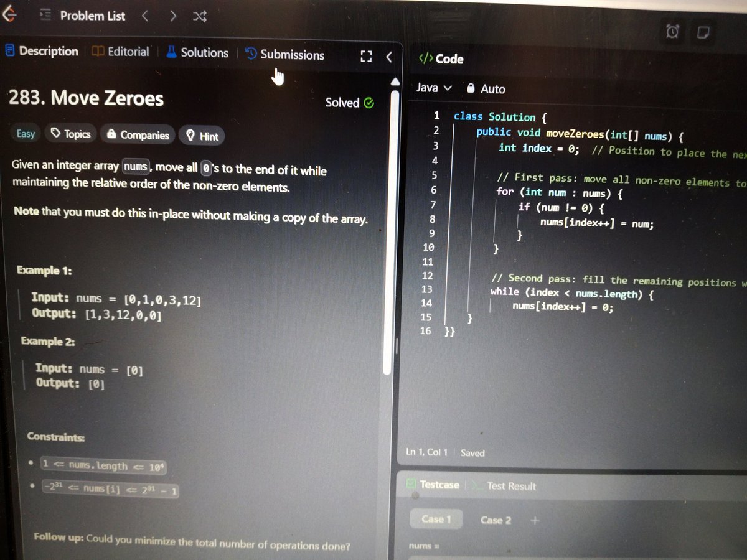
Task: Click the inline 'nums' code chip
Action: [x=136, y=167]
